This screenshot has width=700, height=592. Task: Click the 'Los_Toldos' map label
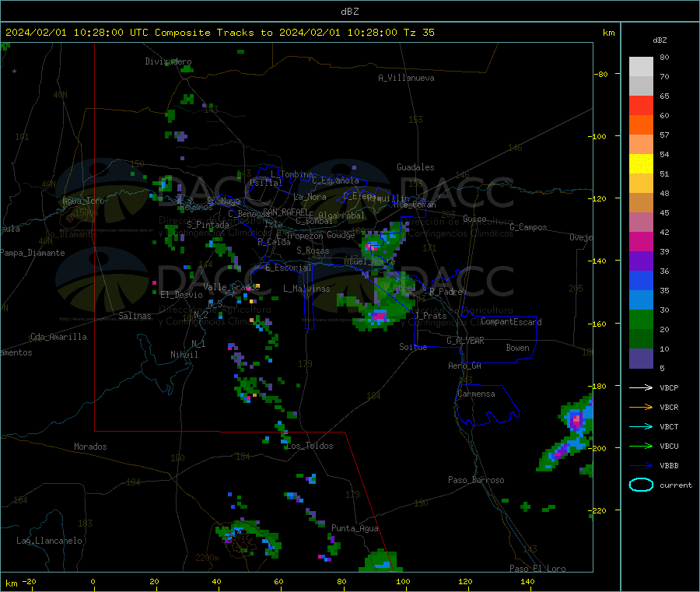pyautogui.click(x=310, y=446)
